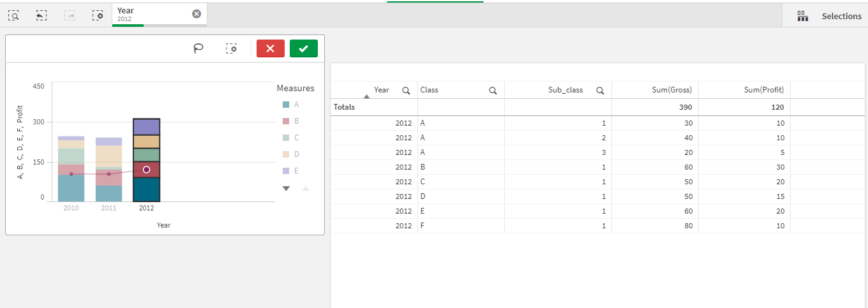This screenshot has height=308, width=868.
Task: Select legend color swatch A
Action: [x=286, y=105]
